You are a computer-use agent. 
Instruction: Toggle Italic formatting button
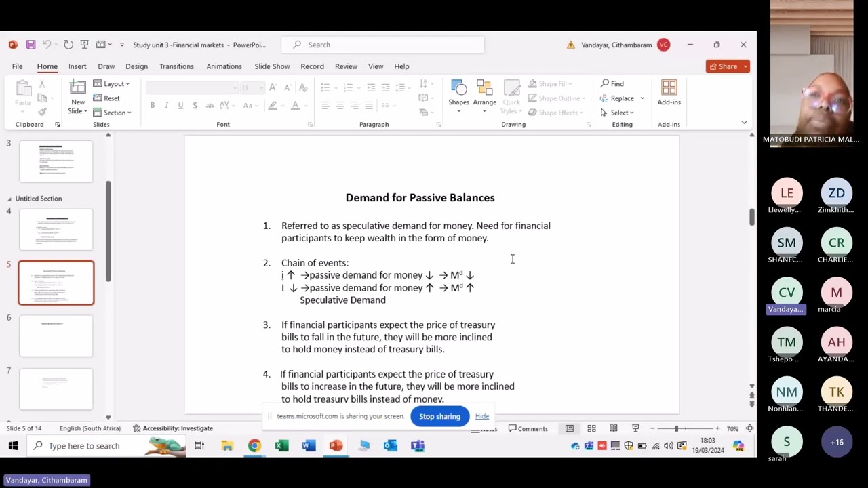click(x=166, y=106)
